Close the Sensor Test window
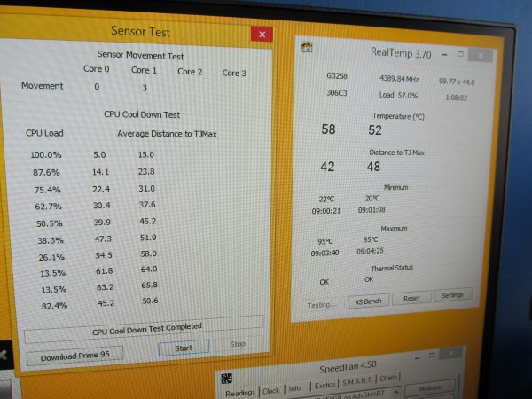This screenshot has height=399, width=532. point(262,35)
